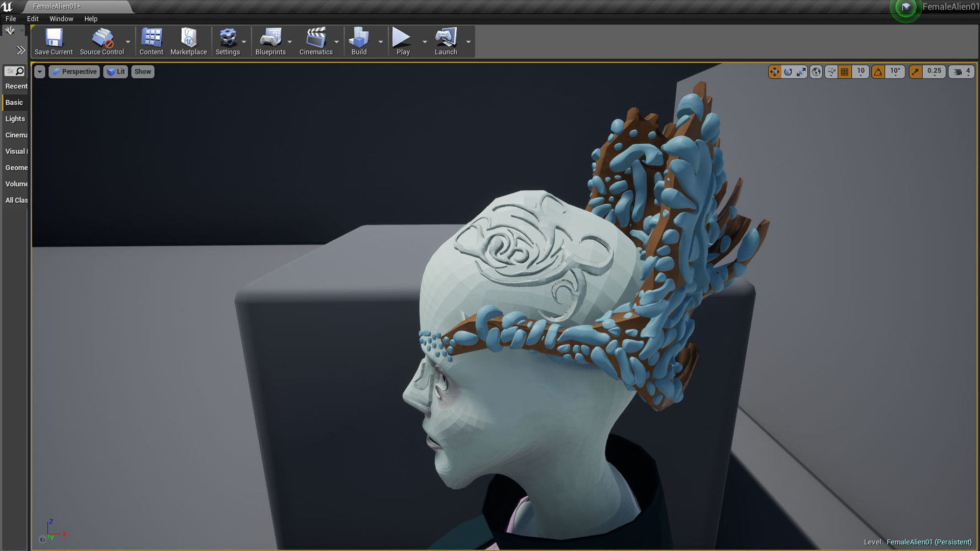
Task: Open the Marketplace from the toolbar
Action: 188,42
